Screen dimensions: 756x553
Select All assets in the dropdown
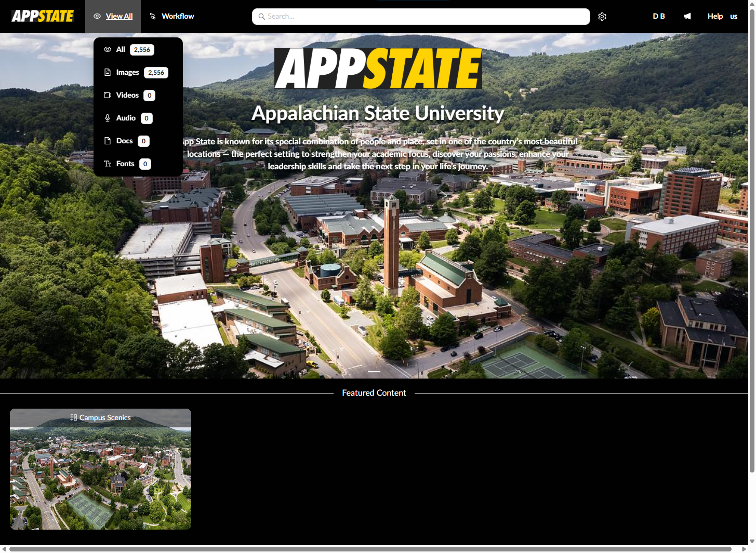click(138, 49)
